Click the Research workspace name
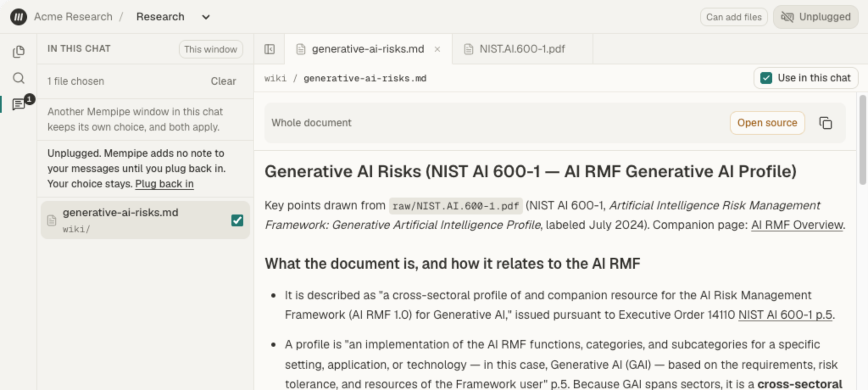 [160, 17]
